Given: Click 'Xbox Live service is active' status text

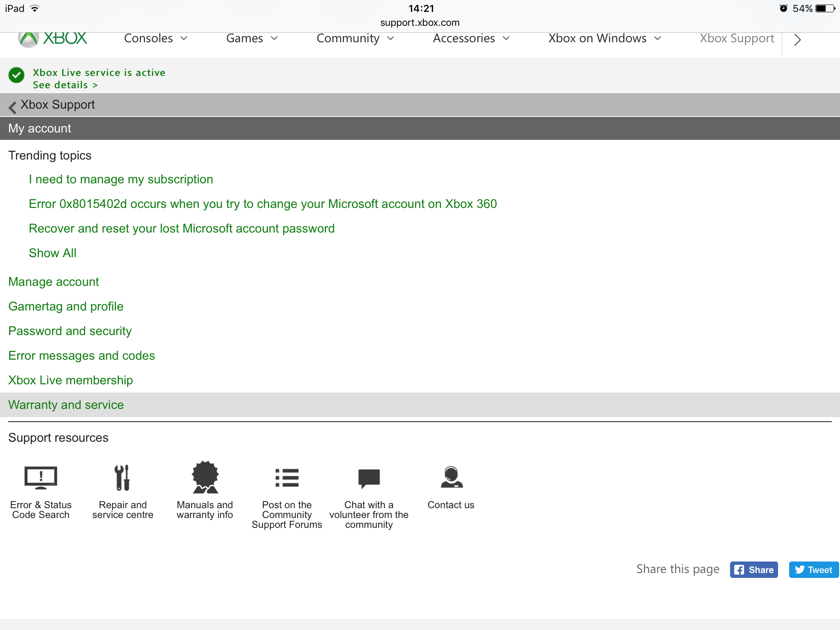Looking at the screenshot, I should point(99,73).
